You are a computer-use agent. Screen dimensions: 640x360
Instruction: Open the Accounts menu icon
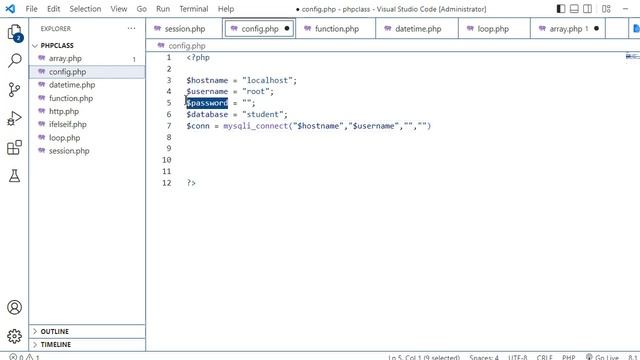click(14, 307)
